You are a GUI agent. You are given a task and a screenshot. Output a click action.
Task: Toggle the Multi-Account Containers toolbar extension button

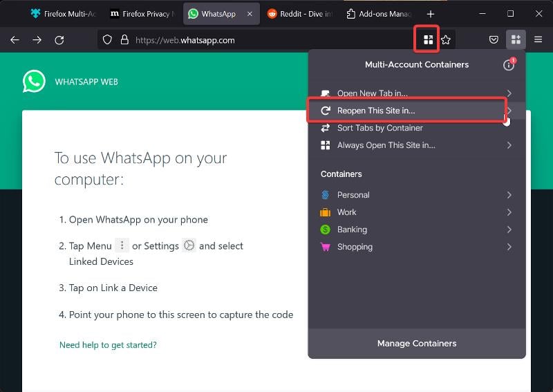click(x=516, y=39)
